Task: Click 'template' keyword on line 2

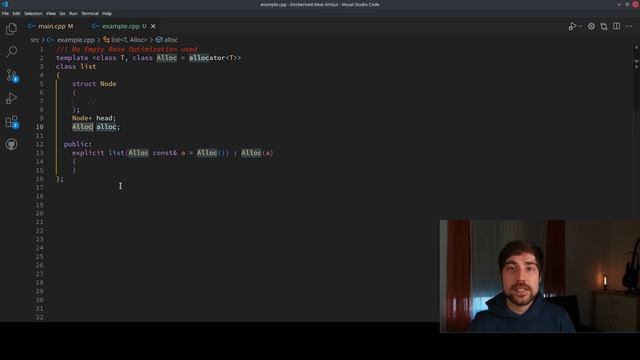Action: point(72,58)
